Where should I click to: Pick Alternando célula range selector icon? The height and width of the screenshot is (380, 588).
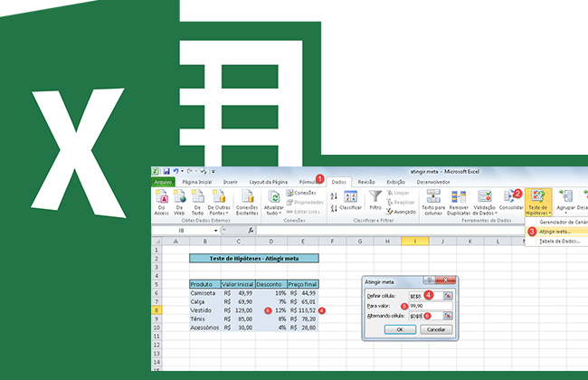448,316
